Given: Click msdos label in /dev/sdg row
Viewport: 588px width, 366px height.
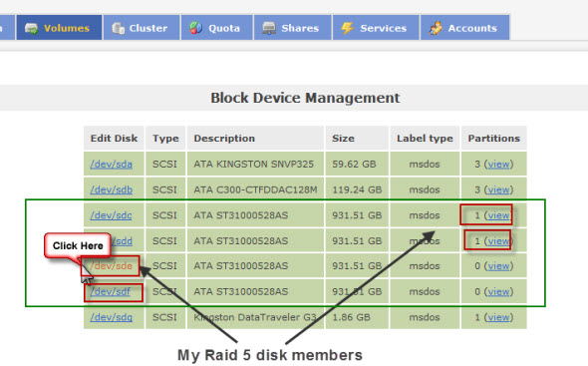Looking at the screenshot, I should pyautogui.click(x=425, y=317).
